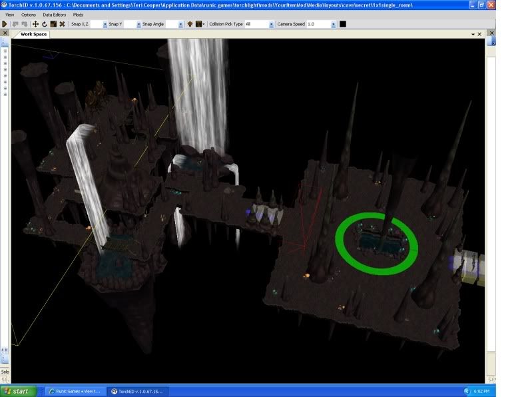
Task: Close the right side panel
Action: point(491,33)
